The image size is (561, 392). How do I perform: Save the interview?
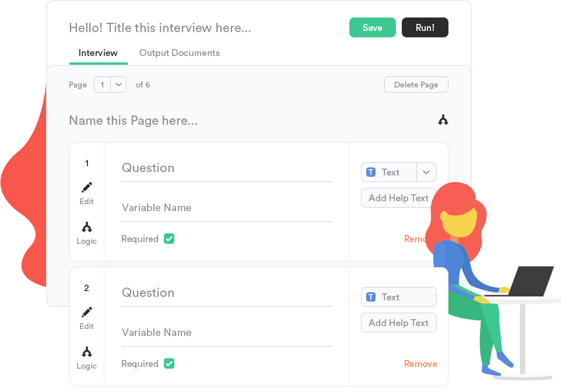pos(373,27)
